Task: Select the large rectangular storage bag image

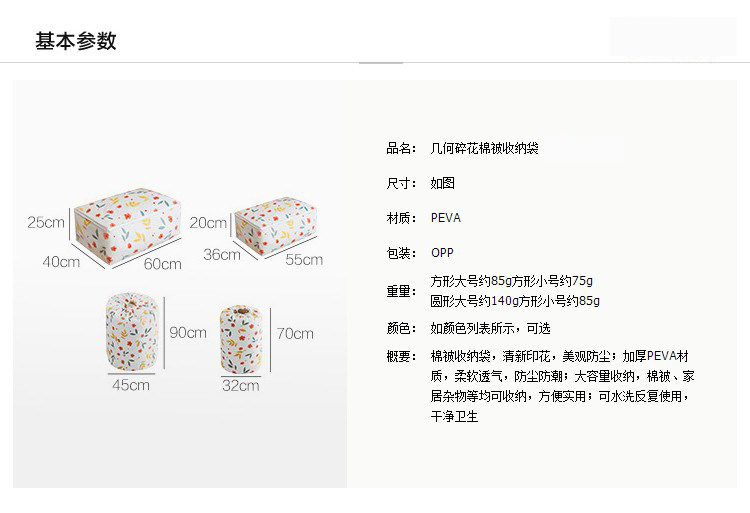Action: tap(128, 226)
